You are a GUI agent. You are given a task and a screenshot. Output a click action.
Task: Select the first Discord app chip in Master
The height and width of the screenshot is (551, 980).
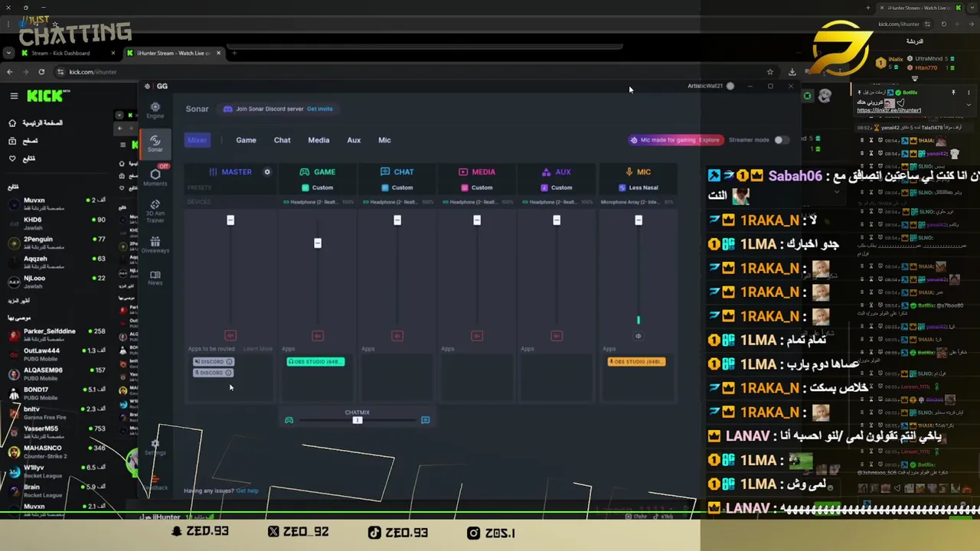pyautogui.click(x=214, y=361)
